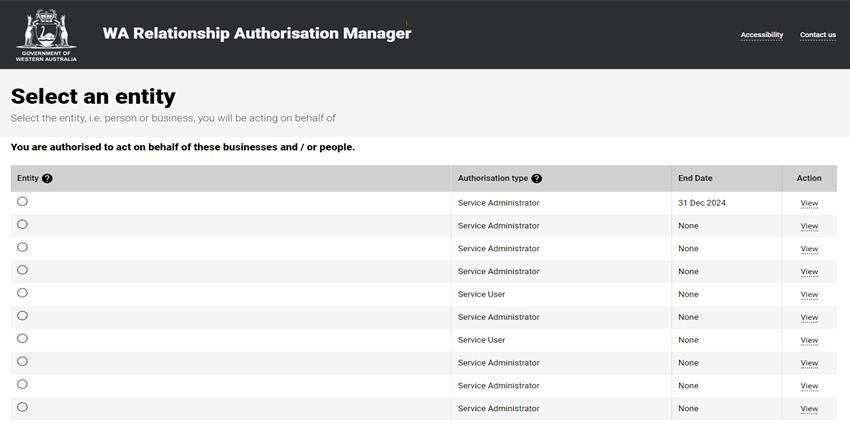Click View in the second table row
The width and height of the screenshot is (850, 425).
coord(809,226)
